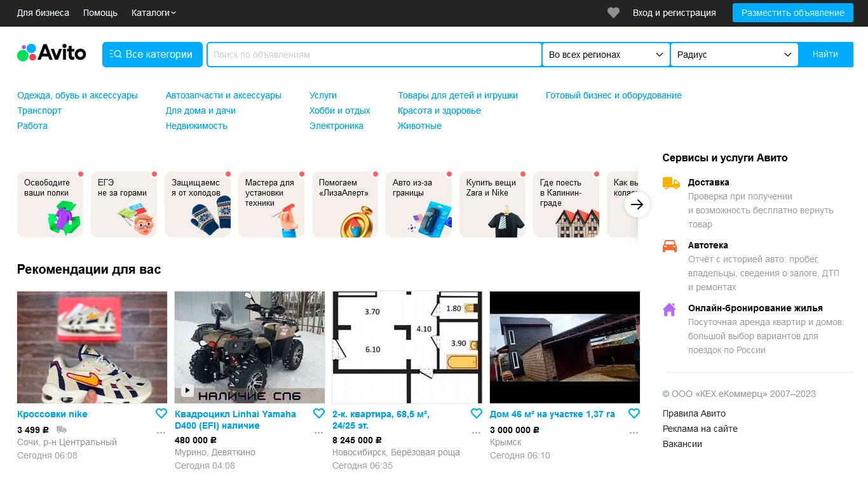This screenshot has width=868, height=482.
Task: Favorite the Кроссовки nike listing
Action: click(x=161, y=413)
